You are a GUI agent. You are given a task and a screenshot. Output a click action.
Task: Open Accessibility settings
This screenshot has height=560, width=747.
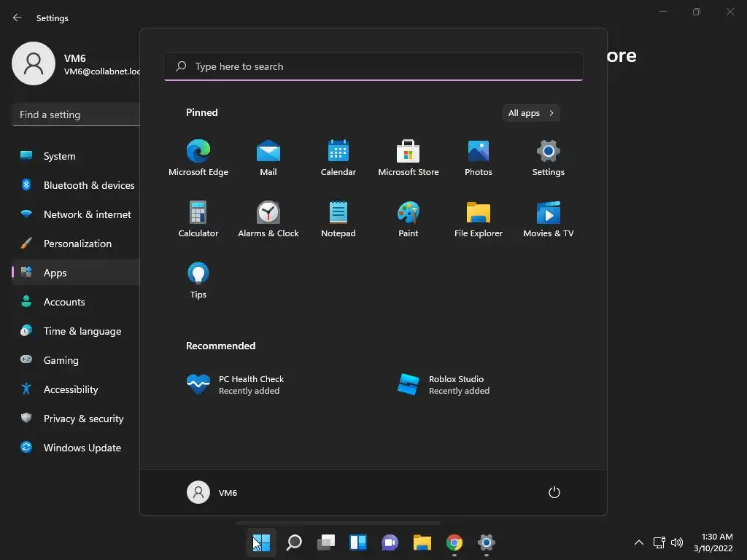click(x=75, y=389)
